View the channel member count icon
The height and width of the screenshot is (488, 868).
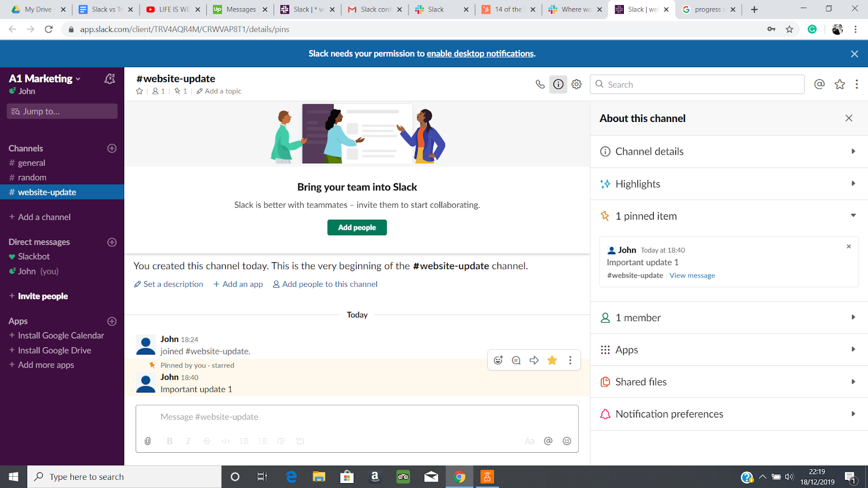pos(158,91)
